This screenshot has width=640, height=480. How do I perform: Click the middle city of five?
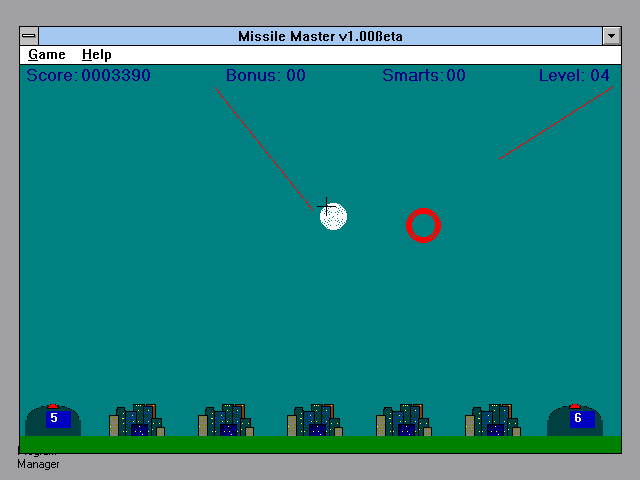tap(315, 420)
